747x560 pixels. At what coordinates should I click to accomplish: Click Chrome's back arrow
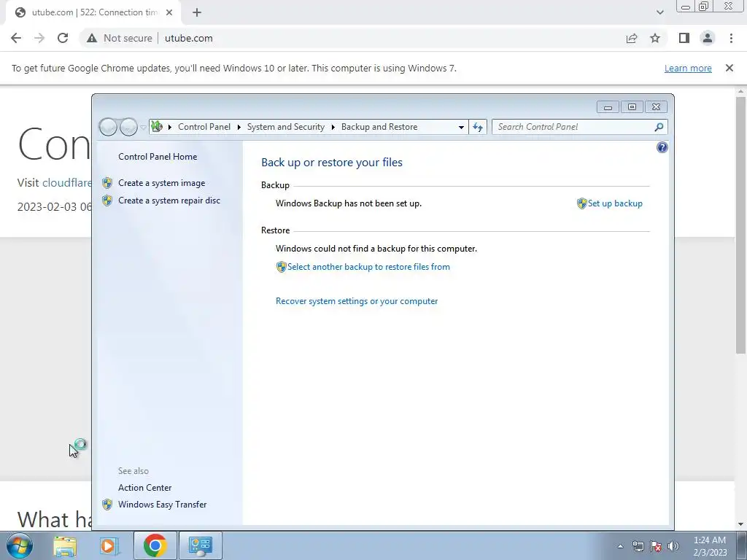(16, 38)
